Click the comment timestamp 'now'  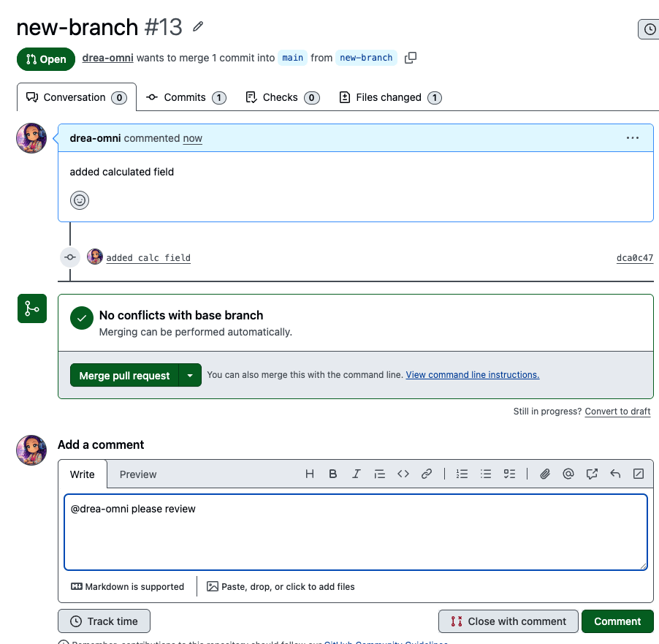(192, 138)
